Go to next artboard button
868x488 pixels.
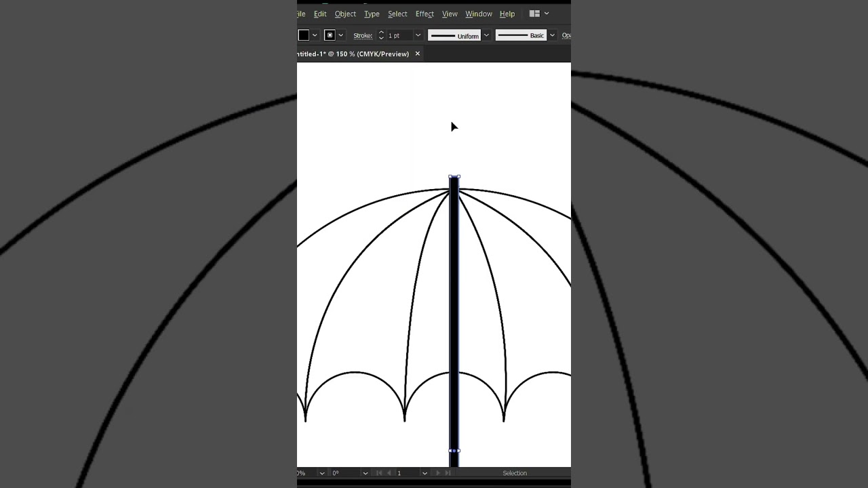[x=438, y=473]
